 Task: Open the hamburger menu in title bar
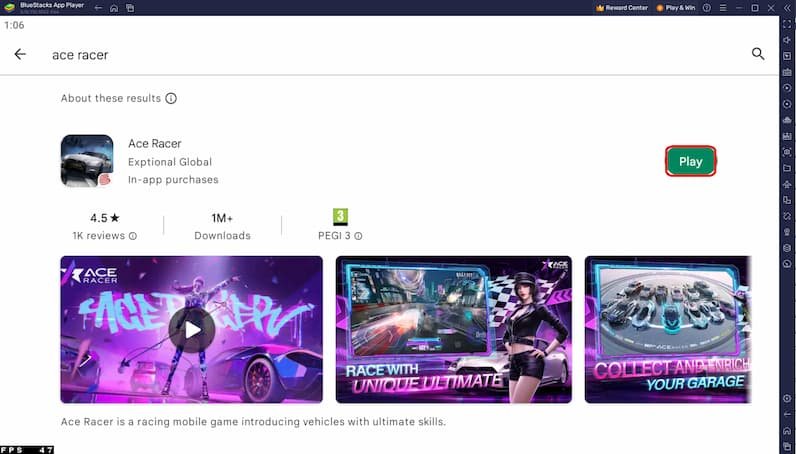tap(722, 8)
